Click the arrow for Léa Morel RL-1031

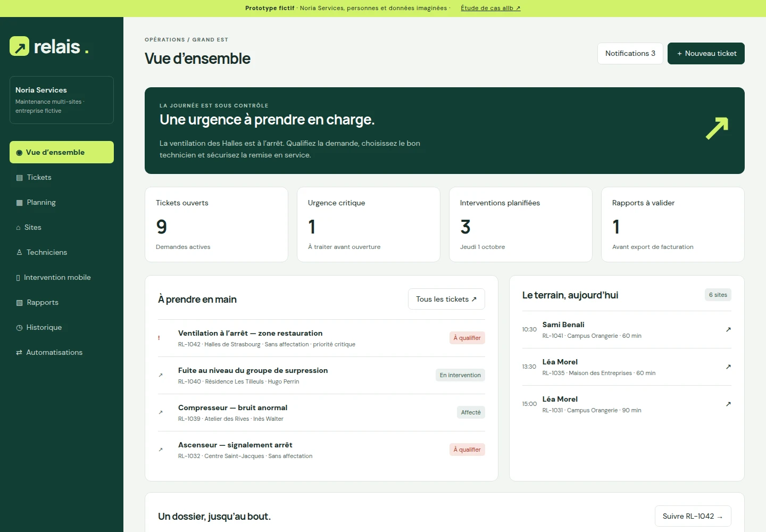click(x=728, y=404)
